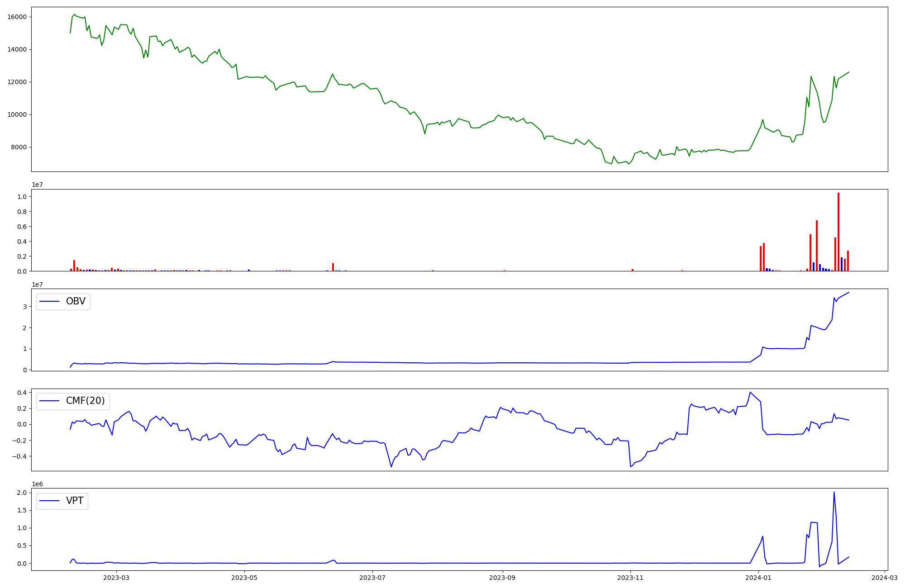Click the CMF peak near 0.4
Screen dimensions: 905x588
pyautogui.click(x=750, y=393)
